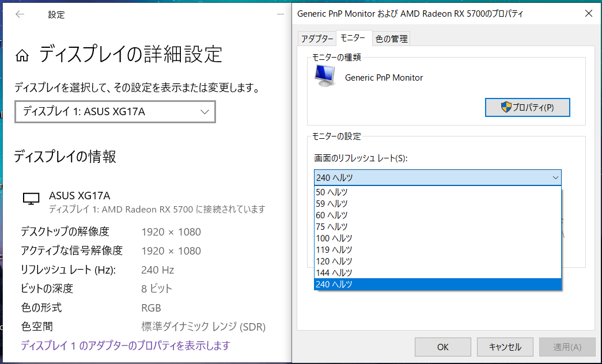602x364 pixels.
Task: Open ディスプレイ 1 のアダプターのプロパティを表示します link
Action: 125,346
